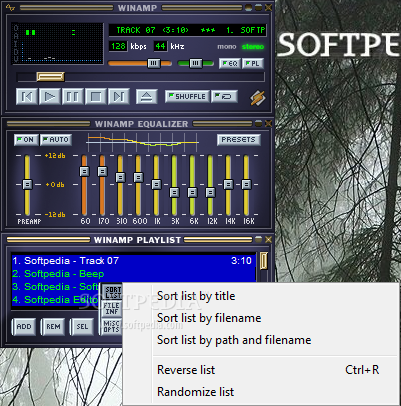Toggle the equalizer ON button
Image resolution: width=401 pixels, height=406 pixels.
pos(26,140)
